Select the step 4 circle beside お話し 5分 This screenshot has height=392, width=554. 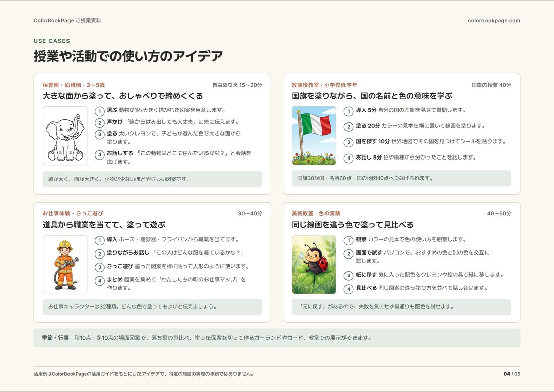[x=349, y=158]
